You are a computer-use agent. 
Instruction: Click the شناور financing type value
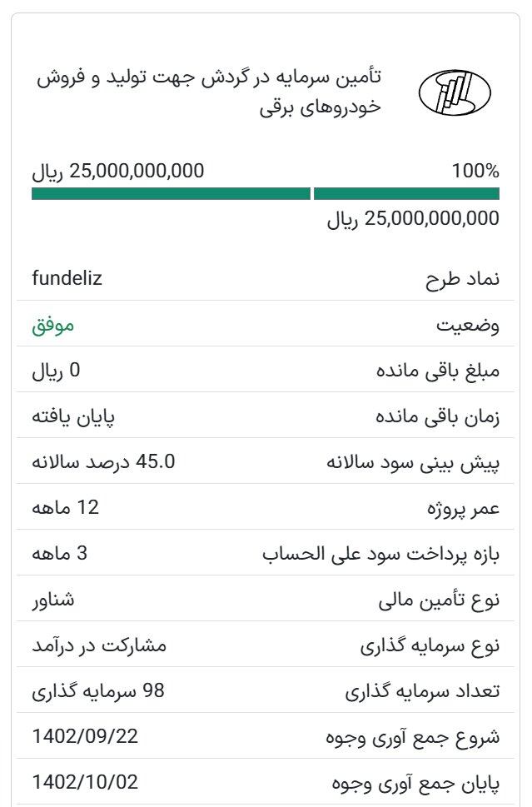pos(56,600)
